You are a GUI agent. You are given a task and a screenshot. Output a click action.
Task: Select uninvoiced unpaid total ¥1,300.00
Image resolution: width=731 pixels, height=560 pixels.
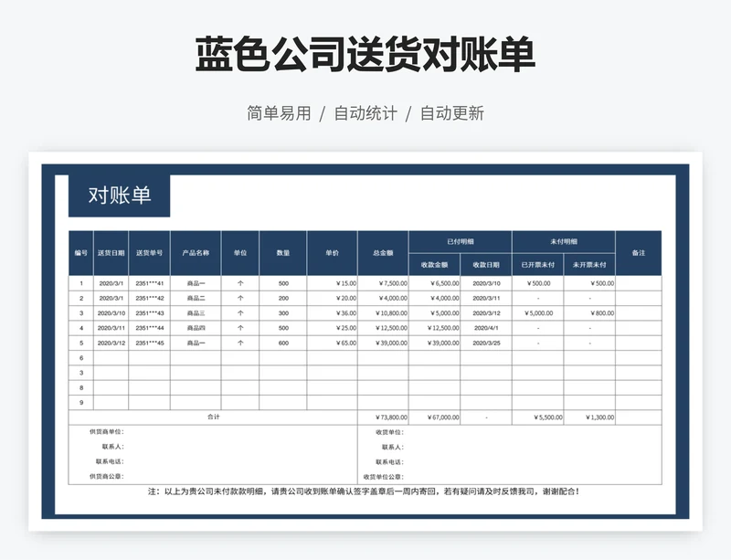pos(589,417)
